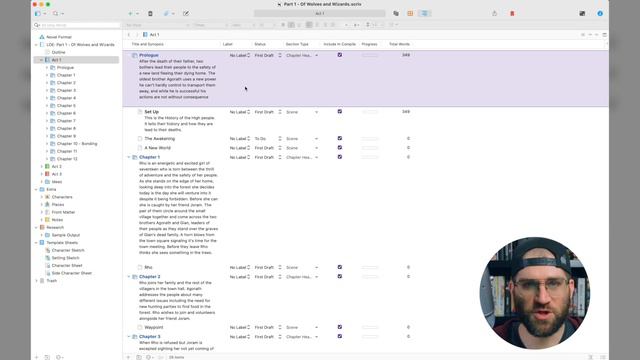640x360 pixels.
Task: Open the View sidebar toggle button
Action: point(38,13)
